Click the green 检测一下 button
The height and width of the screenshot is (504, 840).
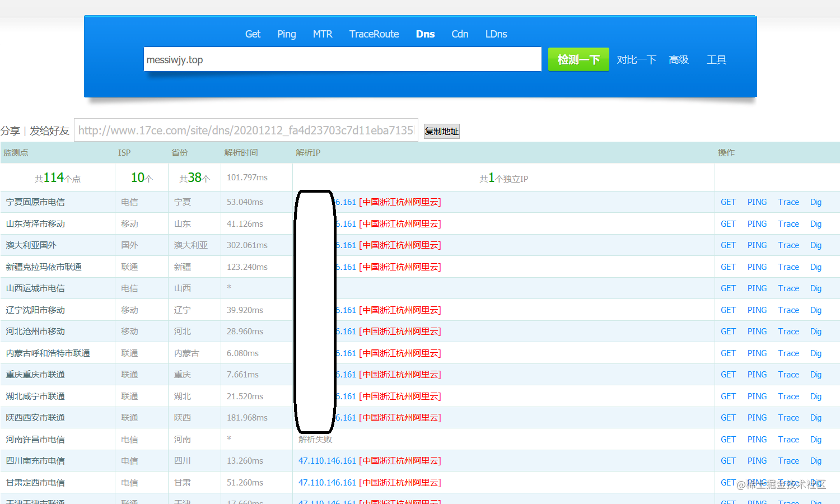tap(578, 59)
